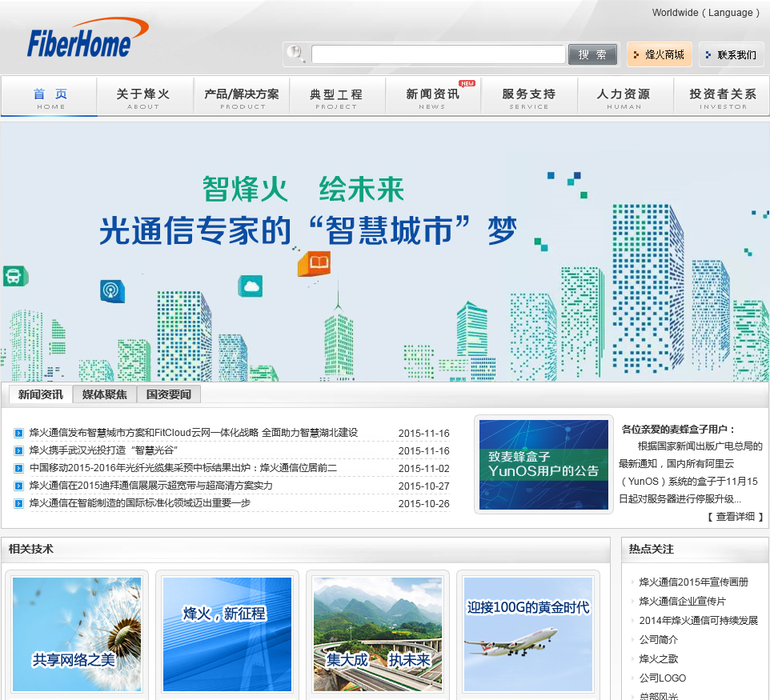Open the 迎接100G的黄金时代 airplane thumbnail
Screen dimensions: 770x700
[x=528, y=634]
